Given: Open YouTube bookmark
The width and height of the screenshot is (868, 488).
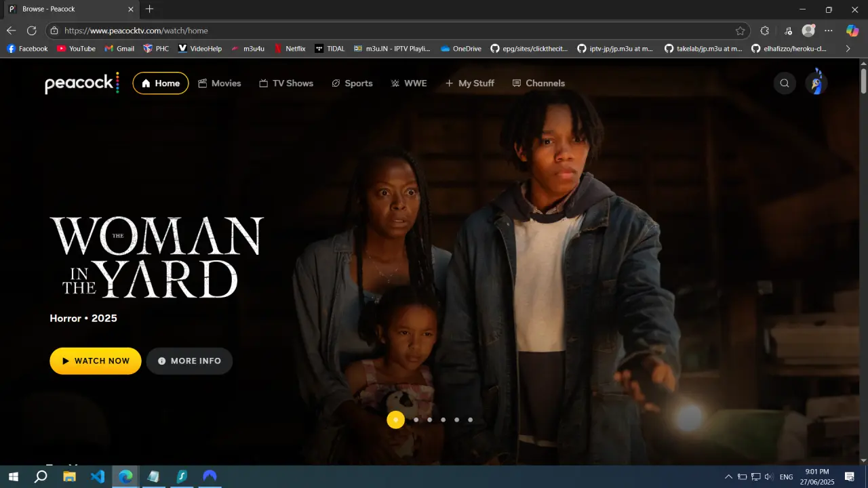Looking at the screenshot, I should tap(76, 49).
